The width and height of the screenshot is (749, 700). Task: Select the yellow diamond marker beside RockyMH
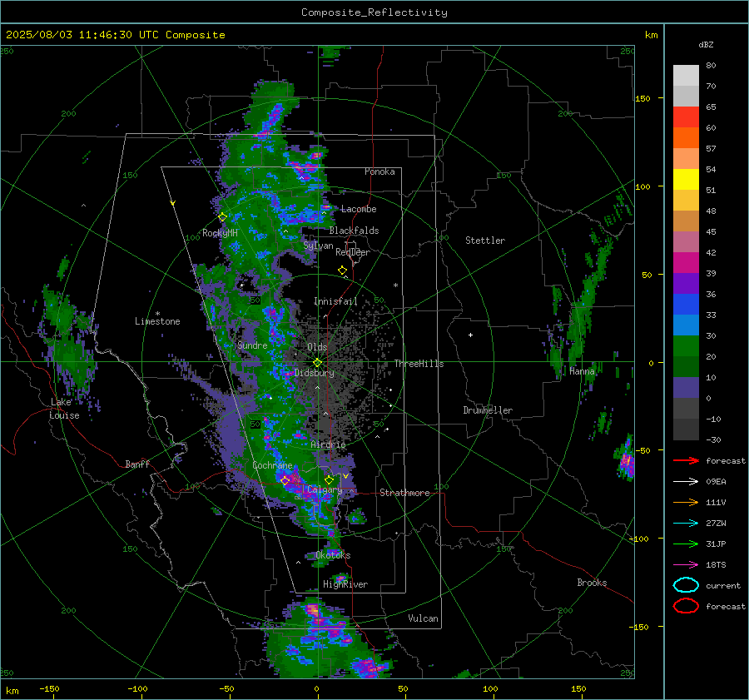pos(222,217)
